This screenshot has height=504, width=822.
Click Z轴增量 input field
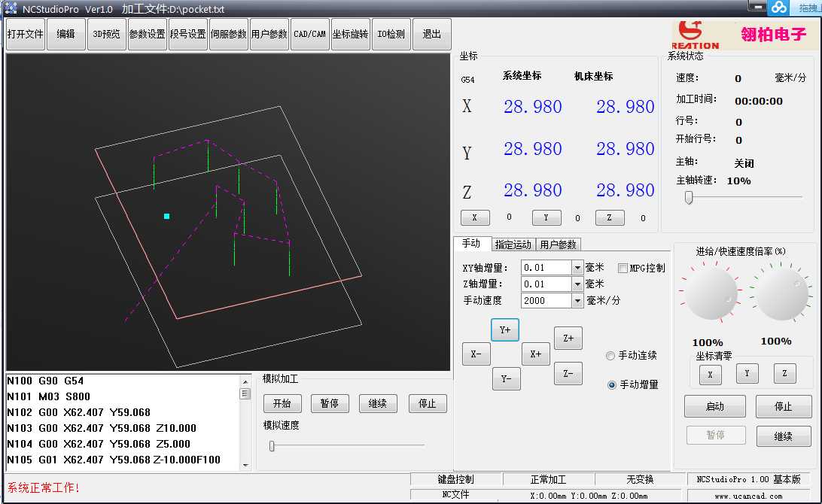click(546, 284)
